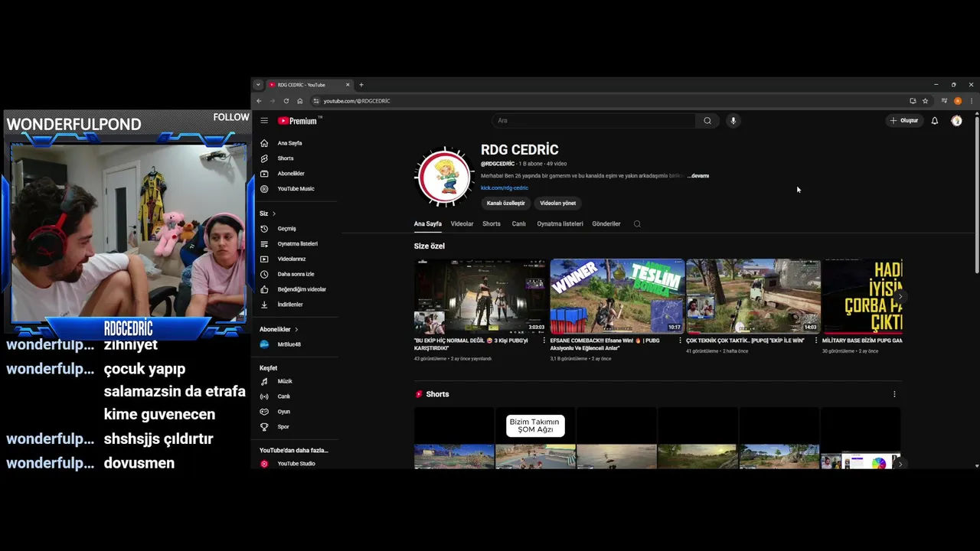Switch to the channel Videolar tab
This screenshot has width=980, height=551.
[x=462, y=224]
